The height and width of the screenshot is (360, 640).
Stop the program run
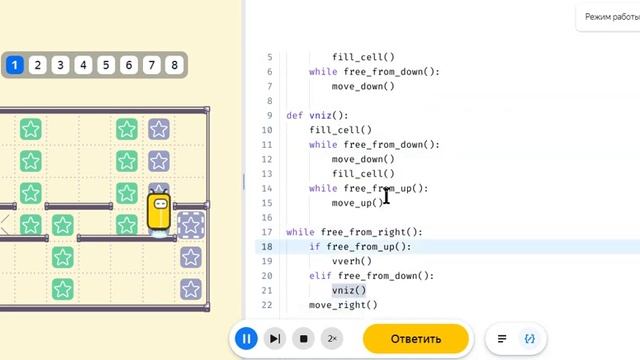304,338
